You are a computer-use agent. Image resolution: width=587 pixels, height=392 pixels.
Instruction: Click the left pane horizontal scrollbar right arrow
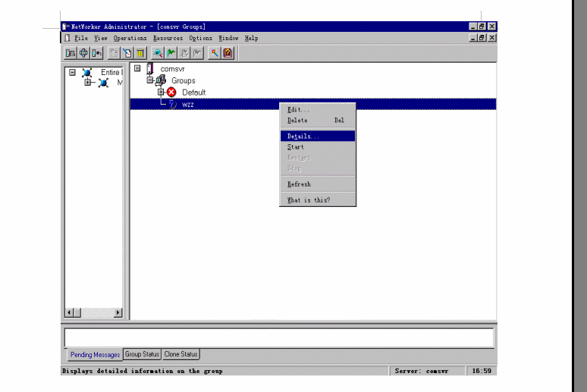(118, 312)
